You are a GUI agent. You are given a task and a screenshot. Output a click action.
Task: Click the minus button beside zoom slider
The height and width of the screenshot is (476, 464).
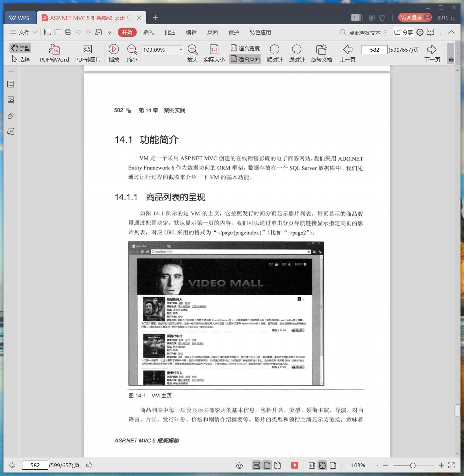click(x=386, y=466)
